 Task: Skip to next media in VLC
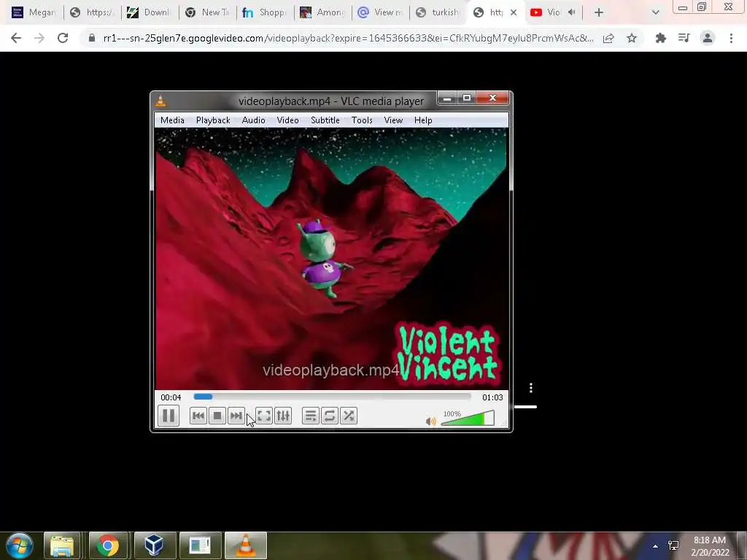(236, 416)
